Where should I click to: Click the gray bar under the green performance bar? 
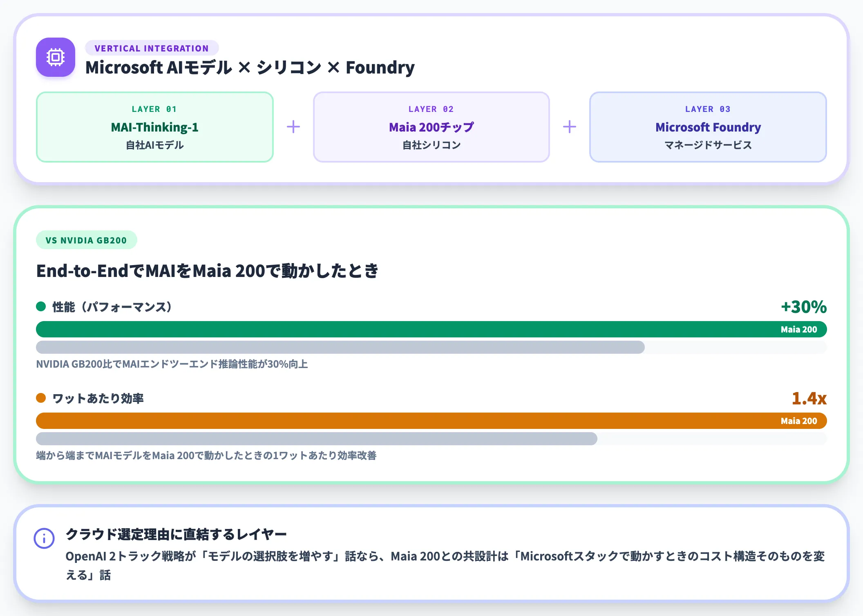point(340,347)
